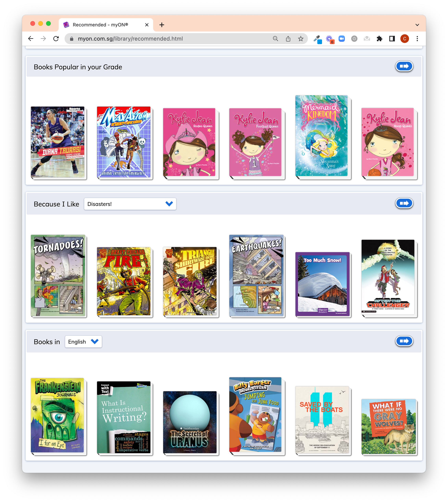Open the Extensions puzzle icon
448x502 pixels.
pos(379,39)
